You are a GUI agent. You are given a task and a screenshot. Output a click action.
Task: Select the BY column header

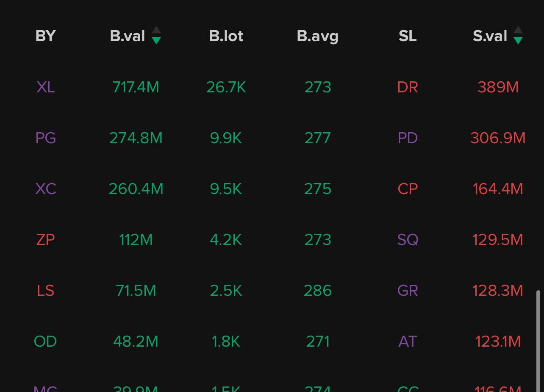coord(46,36)
